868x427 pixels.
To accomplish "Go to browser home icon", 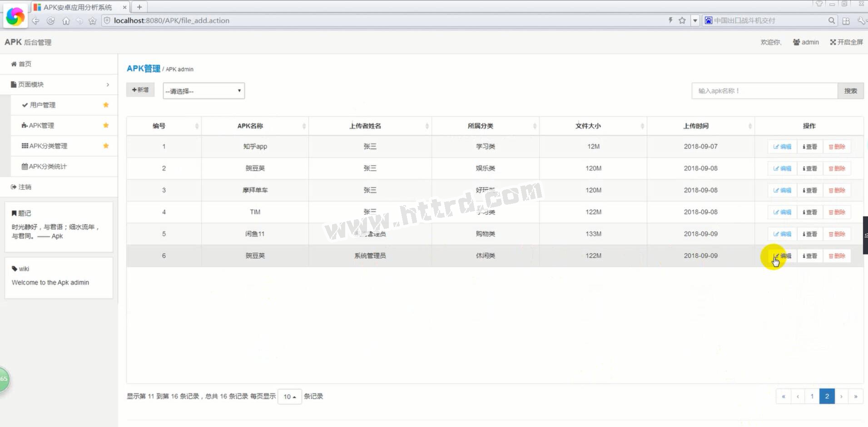I will (x=66, y=21).
